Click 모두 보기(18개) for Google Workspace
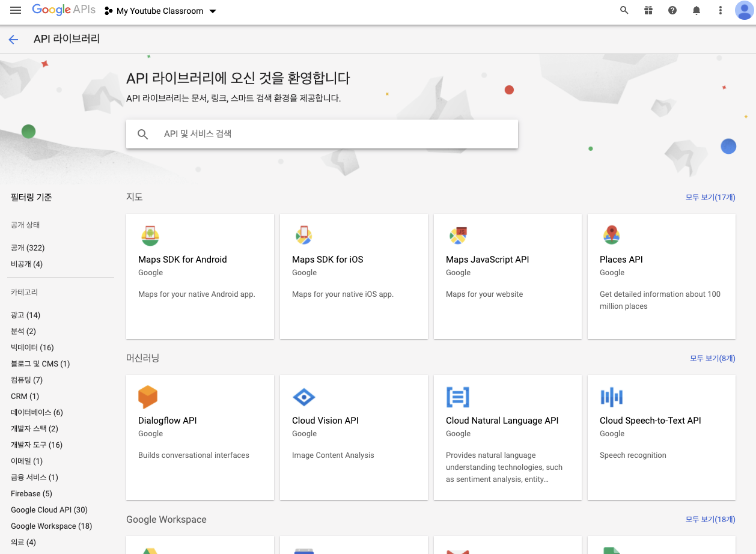 pyautogui.click(x=710, y=519)
